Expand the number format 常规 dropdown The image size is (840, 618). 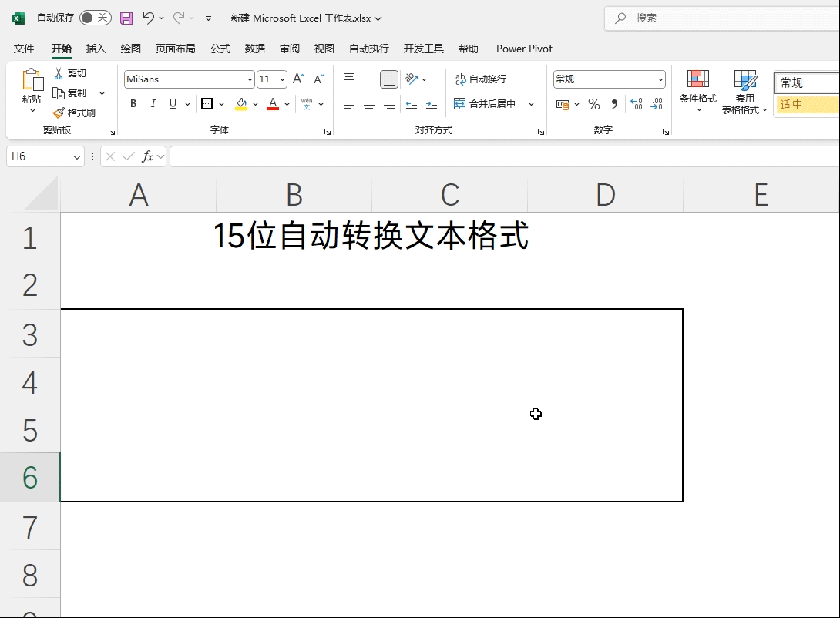coord(660,79)
